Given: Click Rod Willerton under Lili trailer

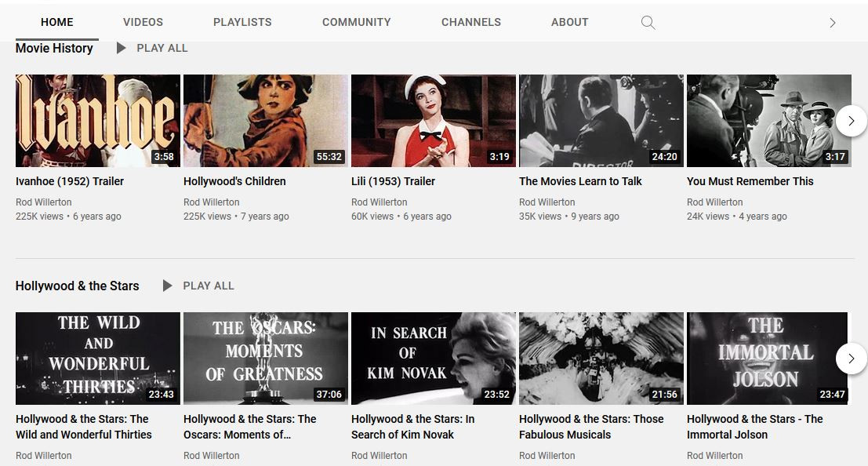Looking at the screenshot, I should coord(380,202).
